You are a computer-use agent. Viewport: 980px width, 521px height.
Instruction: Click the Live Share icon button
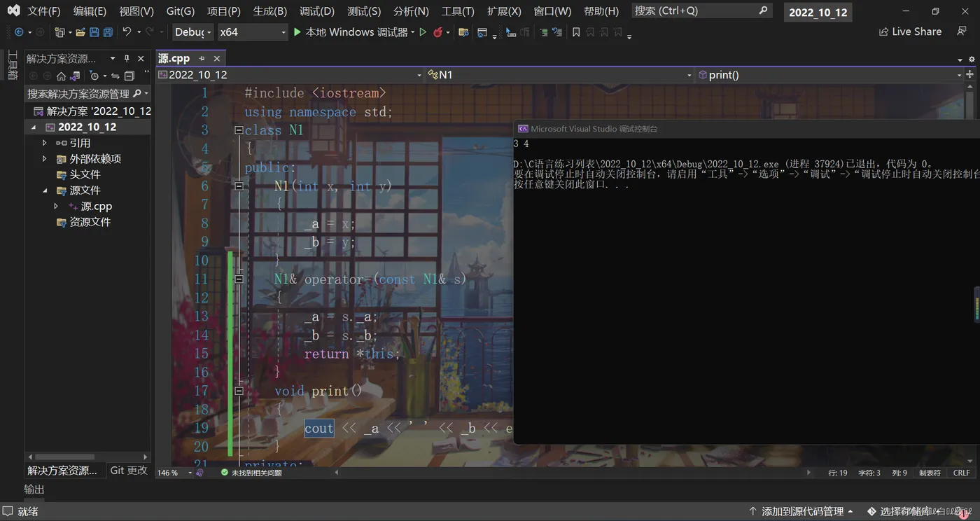pos(910,32)
